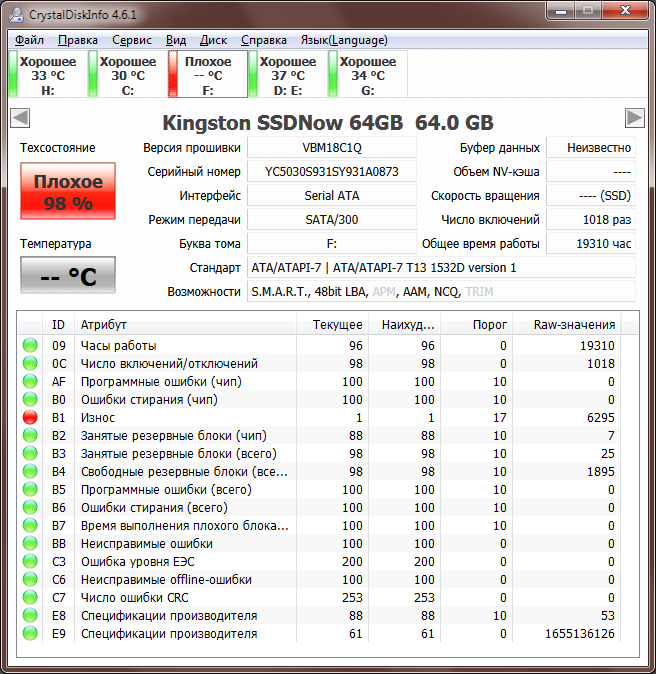Click green status icon for row B4

coord(30,472)
